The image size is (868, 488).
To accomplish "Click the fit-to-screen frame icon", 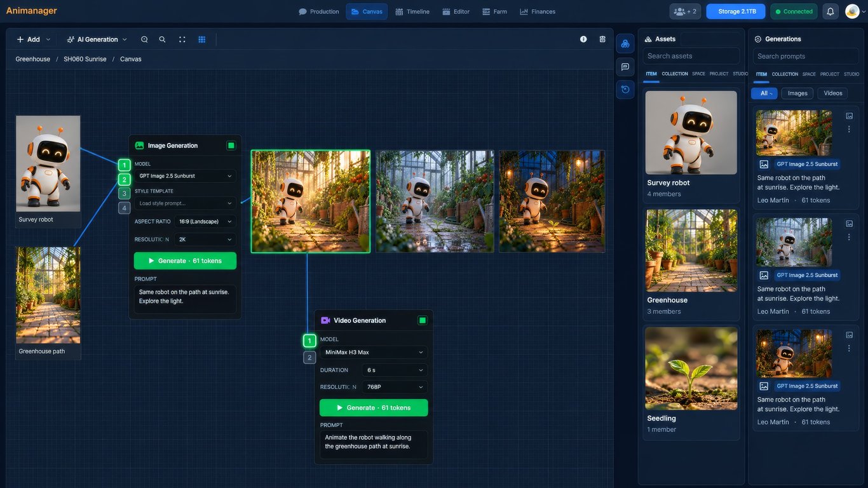I will 182,39.
